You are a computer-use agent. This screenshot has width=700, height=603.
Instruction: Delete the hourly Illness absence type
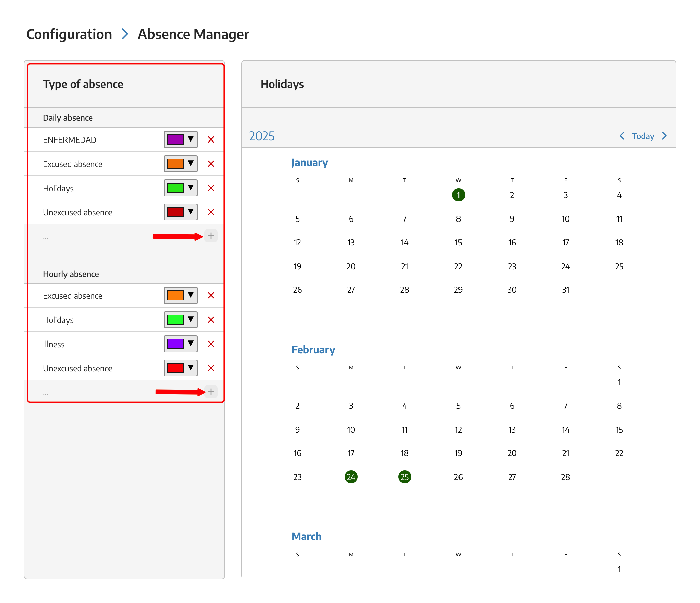pos(211,344)
